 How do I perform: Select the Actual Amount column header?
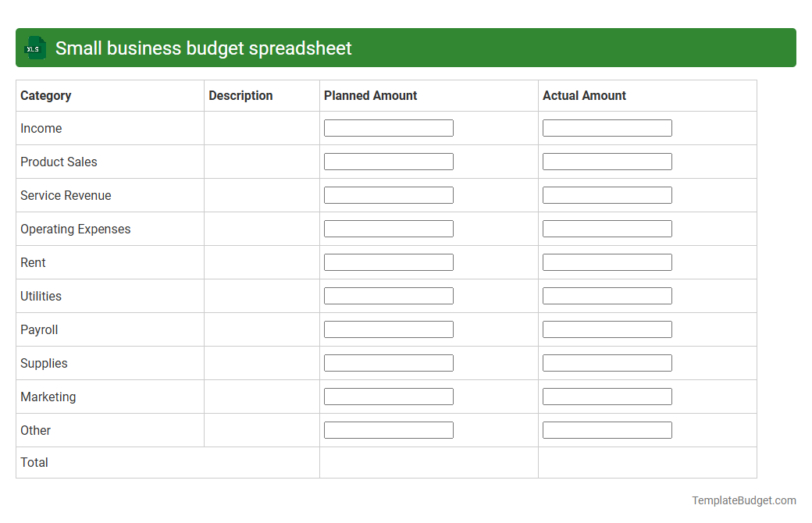pos(584,95)
